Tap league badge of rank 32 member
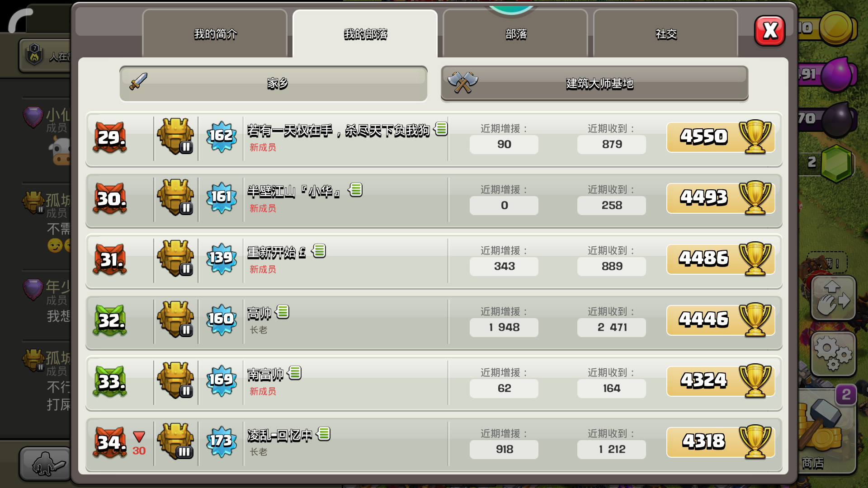 point(175,319)
